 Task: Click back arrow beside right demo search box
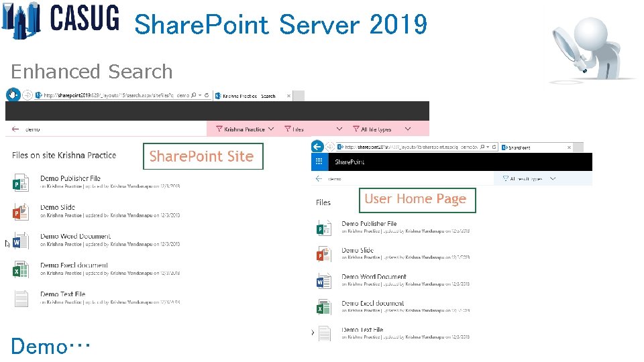(319, 178)
